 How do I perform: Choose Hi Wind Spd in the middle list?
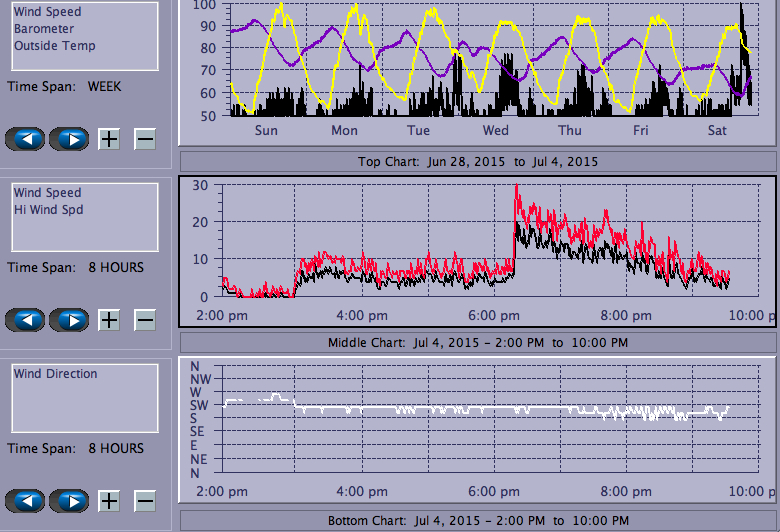(x=48, y=210)
